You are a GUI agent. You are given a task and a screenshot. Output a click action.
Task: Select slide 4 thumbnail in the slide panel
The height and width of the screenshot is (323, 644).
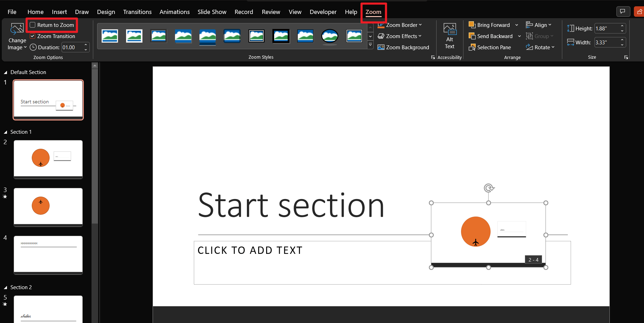click(x=48, y=255)
